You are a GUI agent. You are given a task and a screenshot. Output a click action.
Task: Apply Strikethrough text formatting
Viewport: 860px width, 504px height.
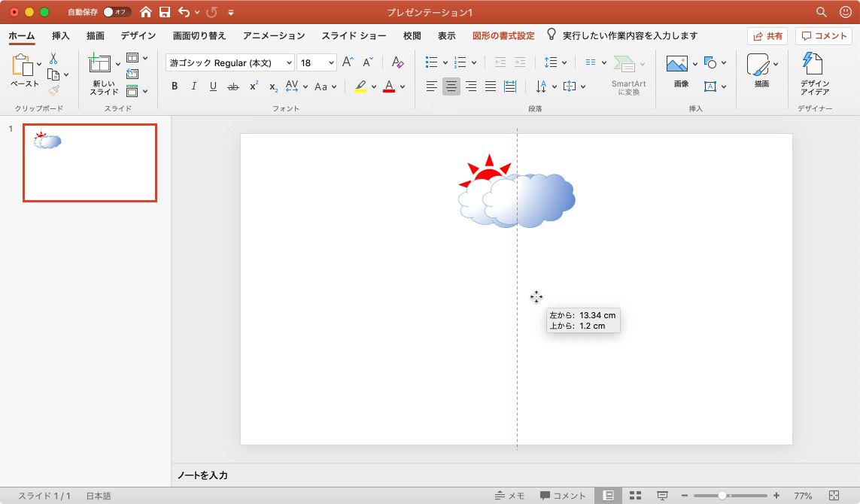(x=233, y=87)
